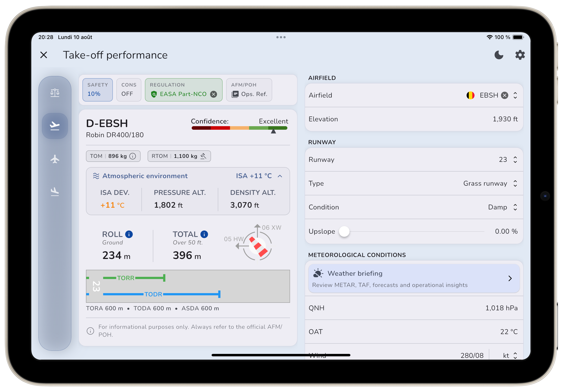The height and width of the screenshot is (392, 562).
Task: Click the 396 m total distance value
Action: coord(187,255)
